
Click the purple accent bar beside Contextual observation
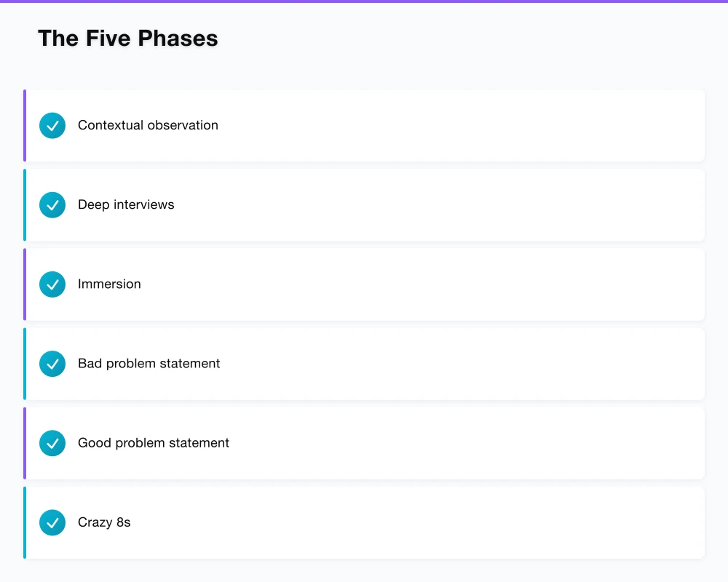[25, 125]
